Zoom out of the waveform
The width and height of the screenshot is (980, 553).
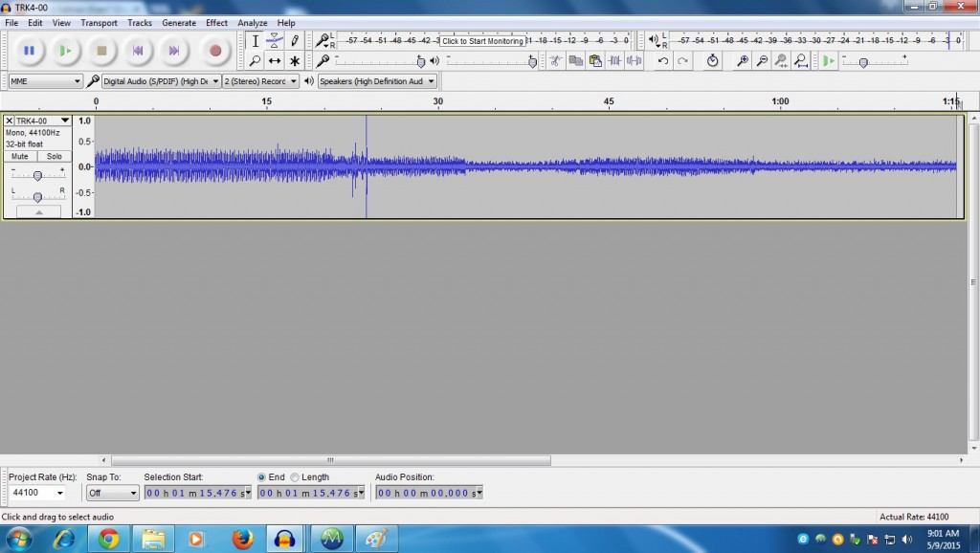(x=761, y=60)
